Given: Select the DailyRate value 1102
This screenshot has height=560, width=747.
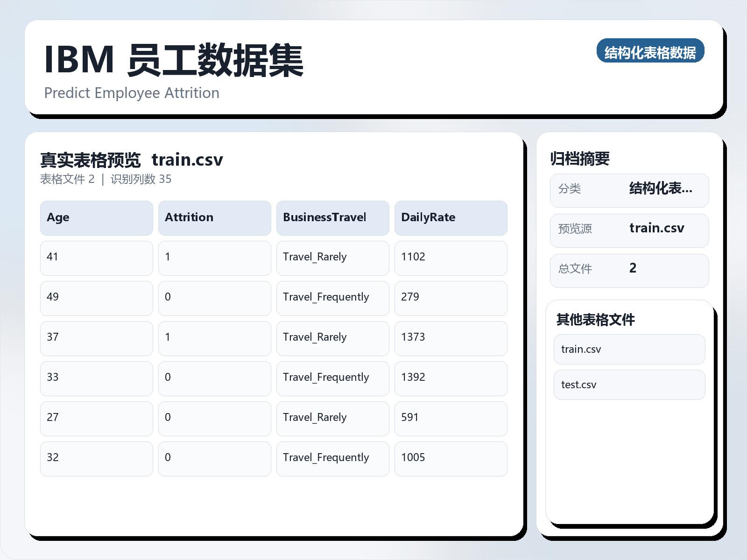Looking at the screenshot, I should coord(451,258).
